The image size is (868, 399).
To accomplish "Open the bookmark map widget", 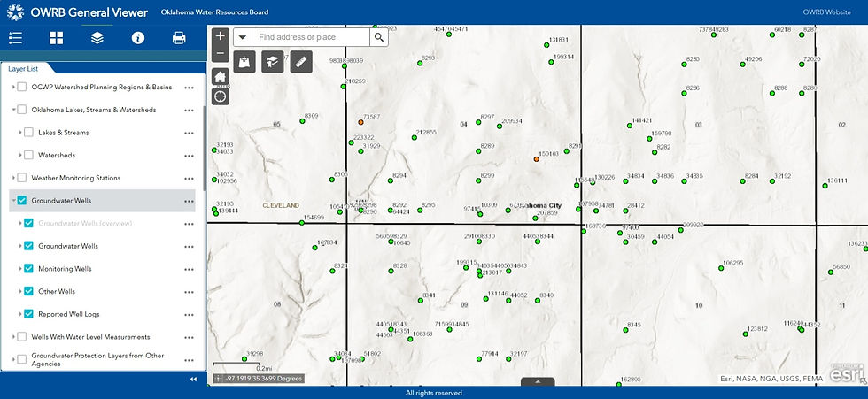I will (244, 62).
